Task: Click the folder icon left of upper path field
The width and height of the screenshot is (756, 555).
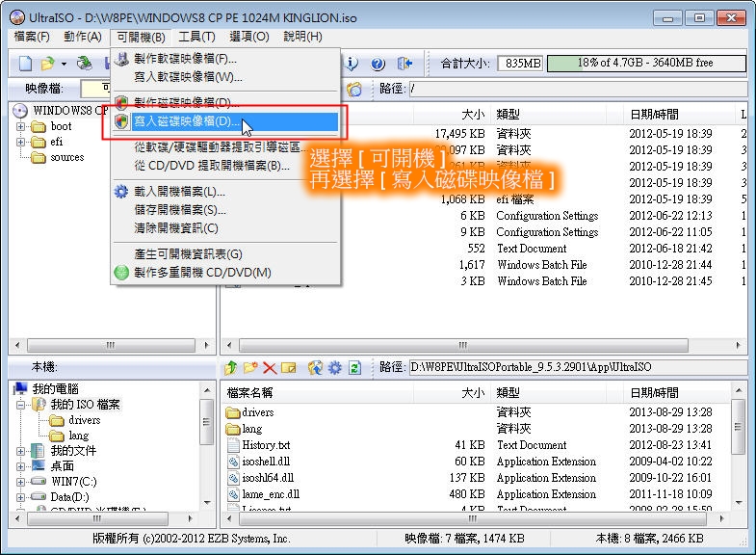Action: (x=354, y=89)
